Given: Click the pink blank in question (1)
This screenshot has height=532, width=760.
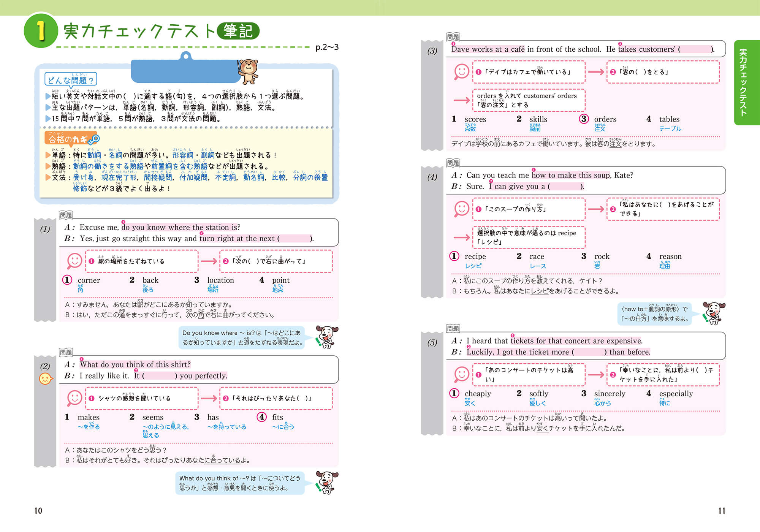Looking at the screenshot, I should pyautogui.click(x=295, y=239).
